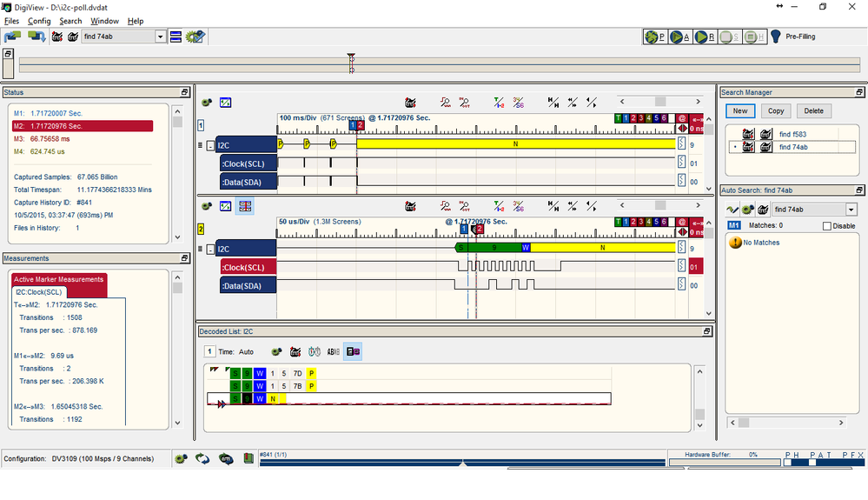Screen dimensions: 868x500
Task: Open the configuration gear-check icon in top toolbar
Action: pos(195,37)
